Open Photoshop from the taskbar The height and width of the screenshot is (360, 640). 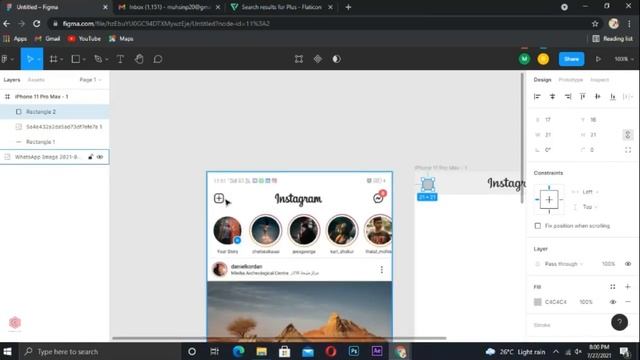354,351
